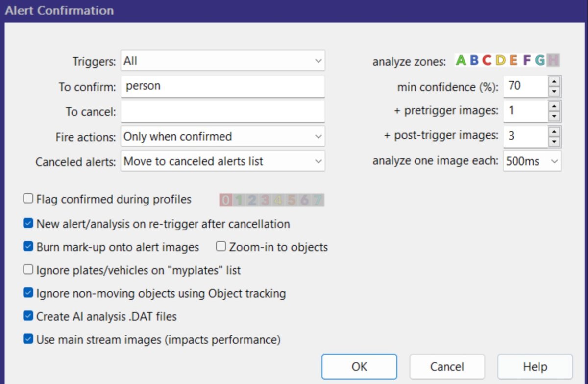The width and height of the screenshot is (588, 384).
Task: Increase min confidence with up arrow
Action: [x=554, y=81]
